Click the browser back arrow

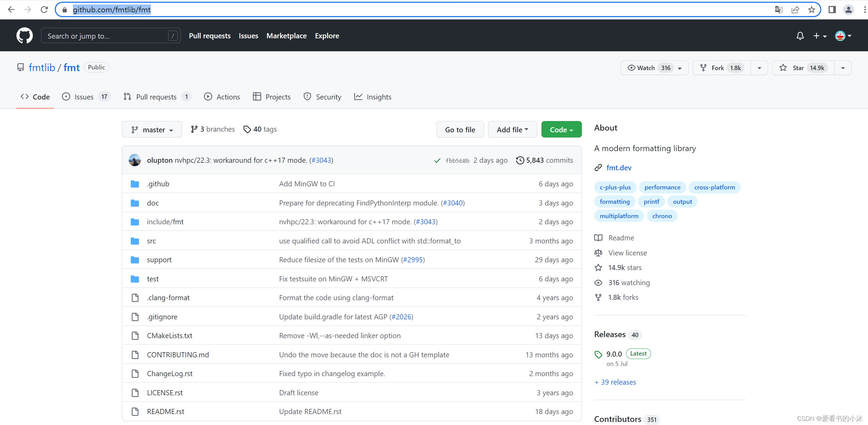pos(11,10)
